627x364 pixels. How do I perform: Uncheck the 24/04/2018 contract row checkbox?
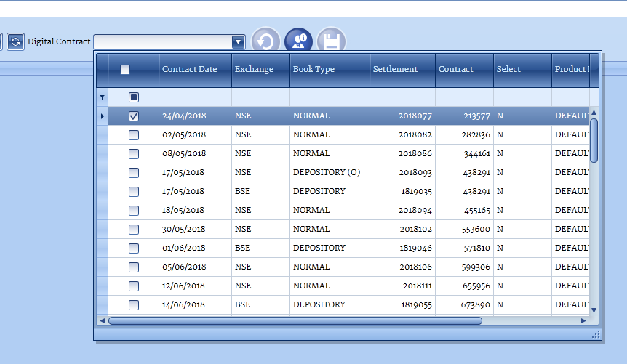tap(134, 116)
